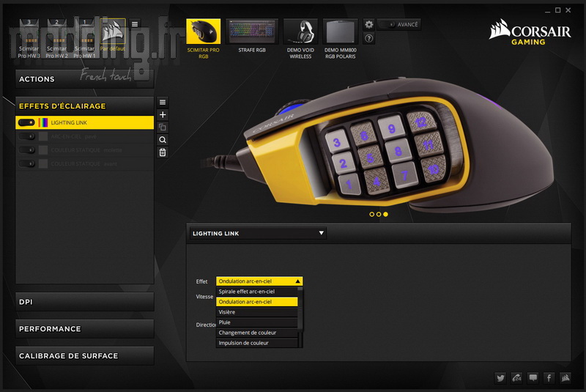Viewport: 586px width, 392px height.
Task: Click side button 12 on the mouse
Action: [x=420, y=122]
